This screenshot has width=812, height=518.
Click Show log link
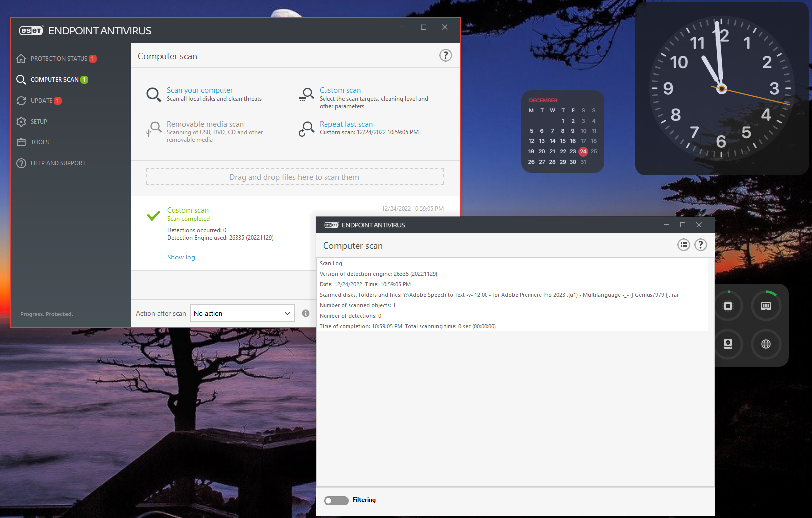click(181, 258)
